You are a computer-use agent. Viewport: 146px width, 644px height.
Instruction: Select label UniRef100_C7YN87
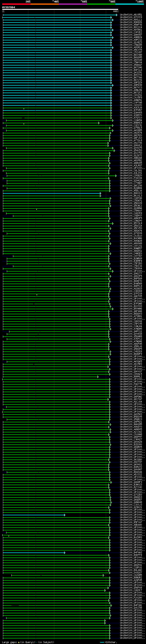coord(131,183)
